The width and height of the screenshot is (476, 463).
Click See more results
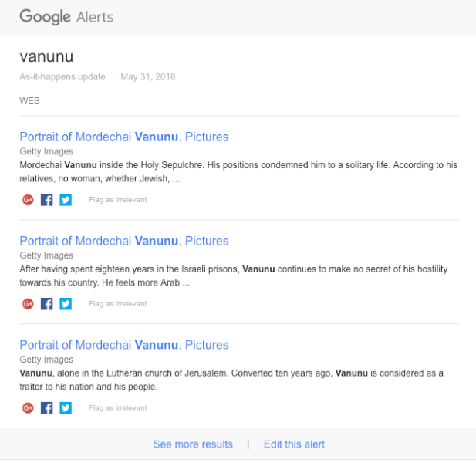tap(193, 444)
